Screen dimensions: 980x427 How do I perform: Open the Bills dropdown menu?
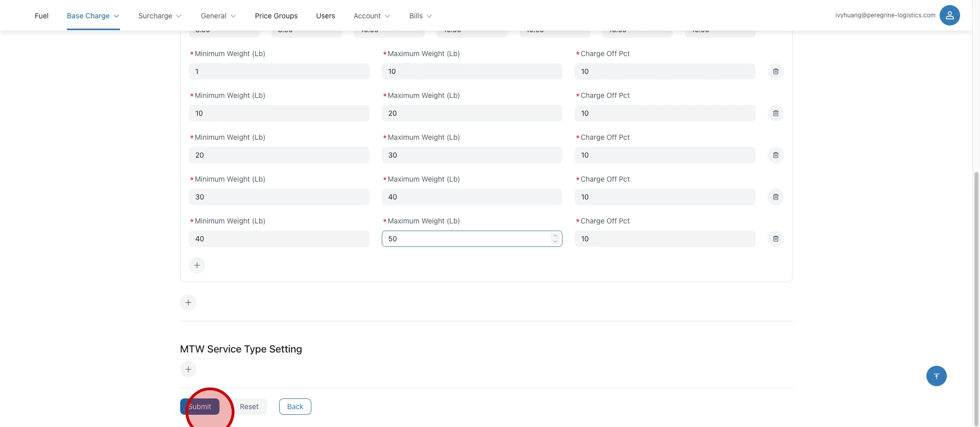[421, 16]
